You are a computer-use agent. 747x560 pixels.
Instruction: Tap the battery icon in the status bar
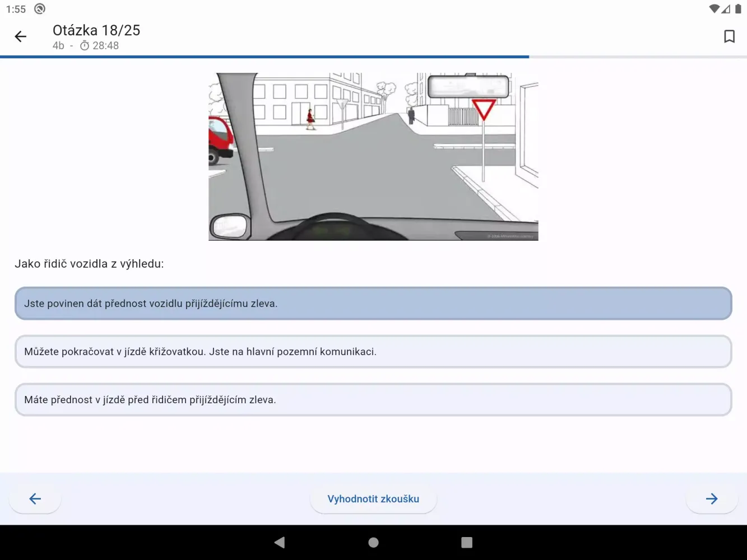click(x=738, y=9)
